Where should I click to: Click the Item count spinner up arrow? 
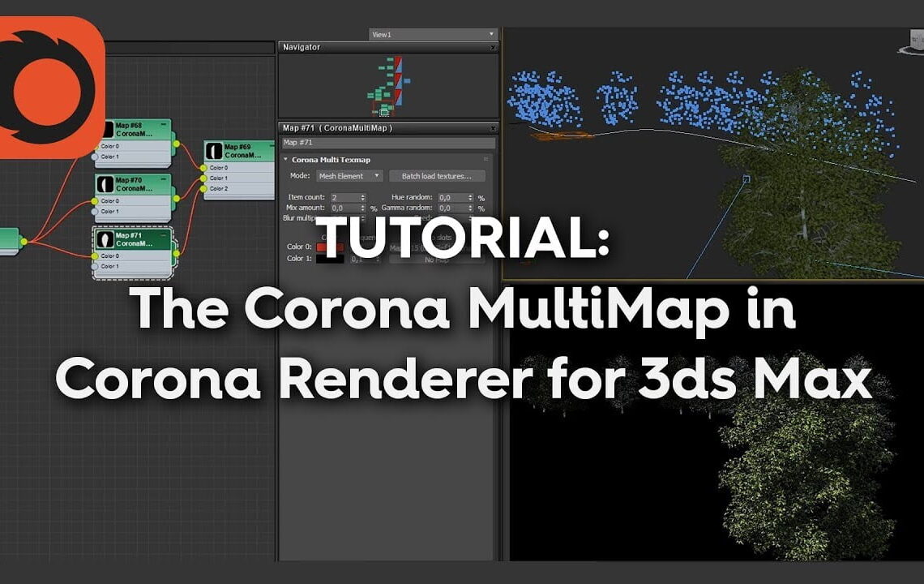pos(362,194)
